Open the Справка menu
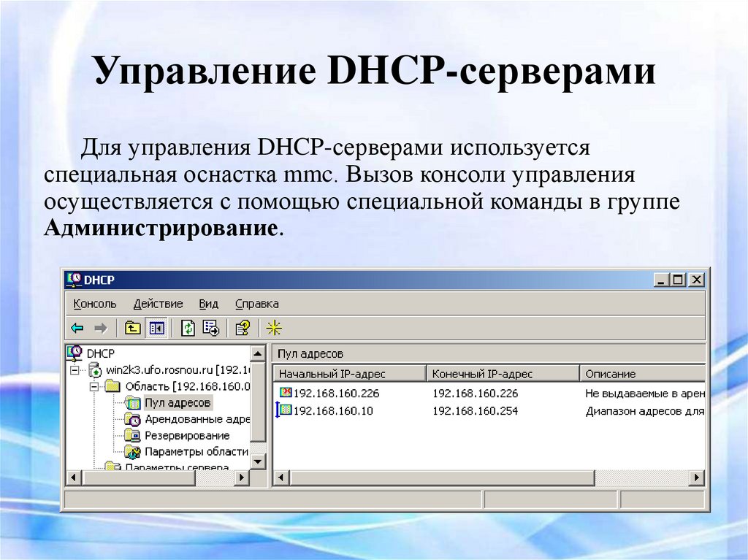Image resolution: width=748 pixels, height=560 pixels. tap(256, 304)
